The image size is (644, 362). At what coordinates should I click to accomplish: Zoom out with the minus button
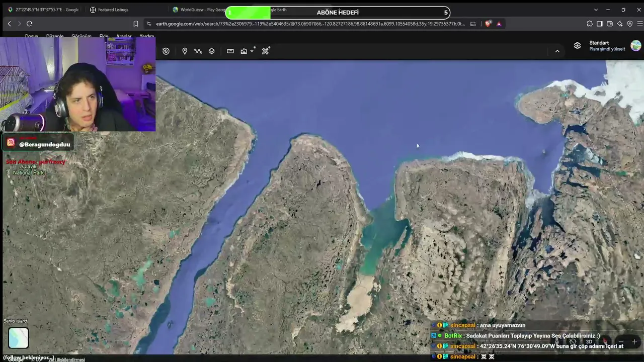[620, 342]
